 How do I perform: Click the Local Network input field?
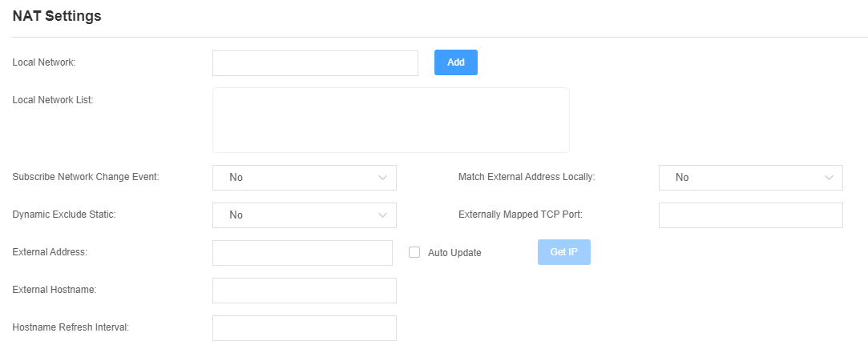tap(315, 63)
